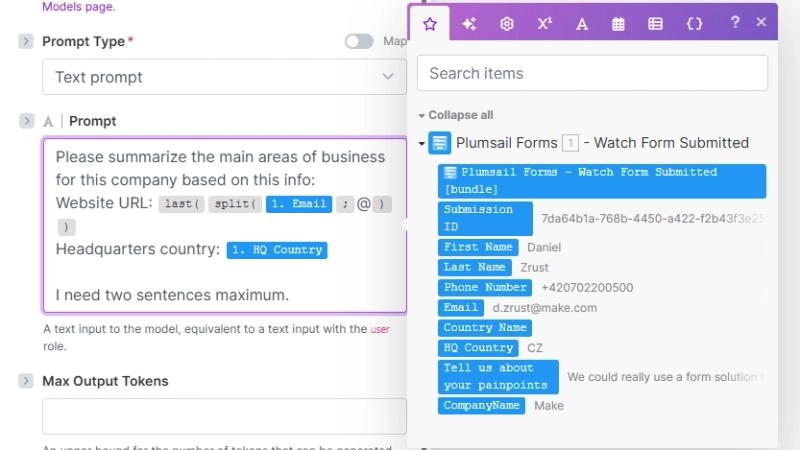
Task: Insert the Plumsail Forms bundle pill
Action: pyautogui.click(x=602, y=181)
